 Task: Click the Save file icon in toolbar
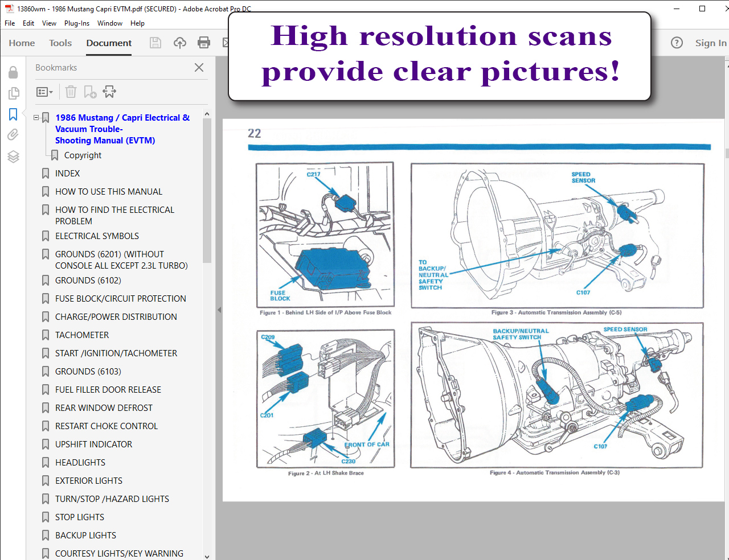[155, 43]
